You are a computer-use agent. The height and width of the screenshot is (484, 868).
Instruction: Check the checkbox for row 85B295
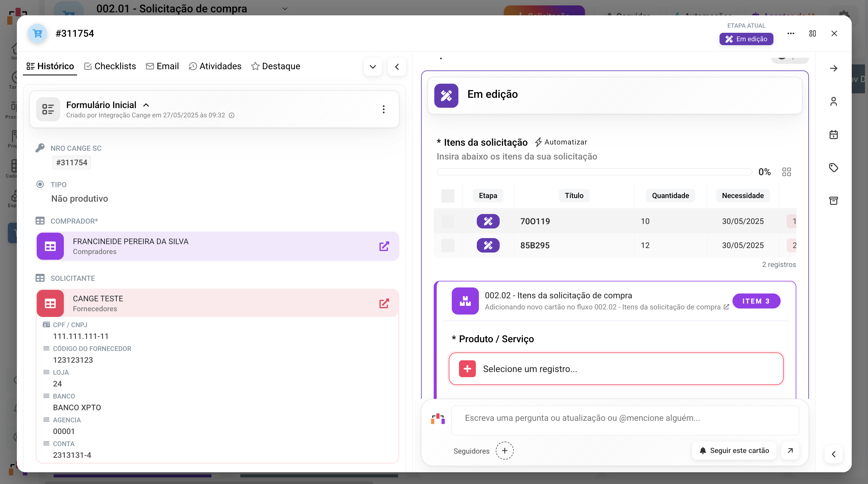448,245
